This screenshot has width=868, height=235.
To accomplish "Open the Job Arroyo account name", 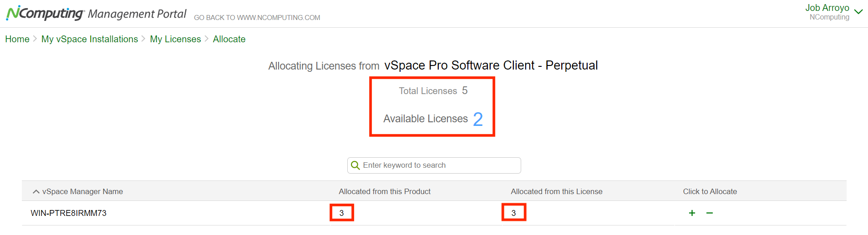I will 827,8.
